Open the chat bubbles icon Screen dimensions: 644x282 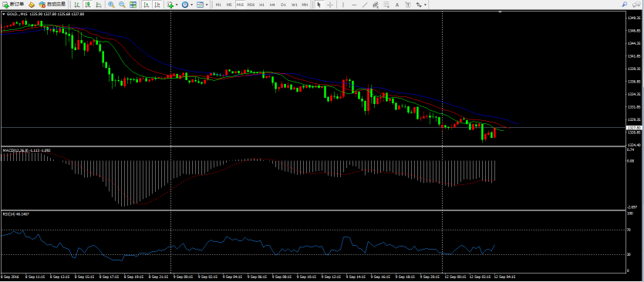(636, 5)
